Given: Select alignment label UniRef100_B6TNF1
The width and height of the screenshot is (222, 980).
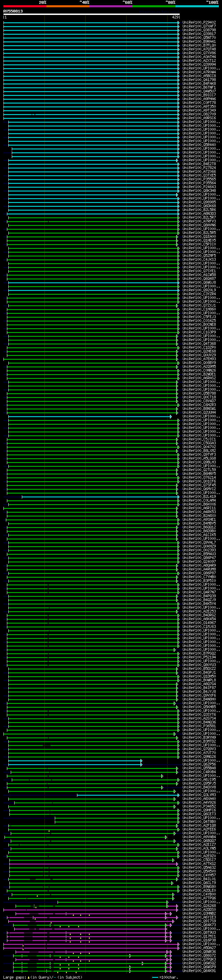Looking at the screenshot, I should click(x=199, y=88).
